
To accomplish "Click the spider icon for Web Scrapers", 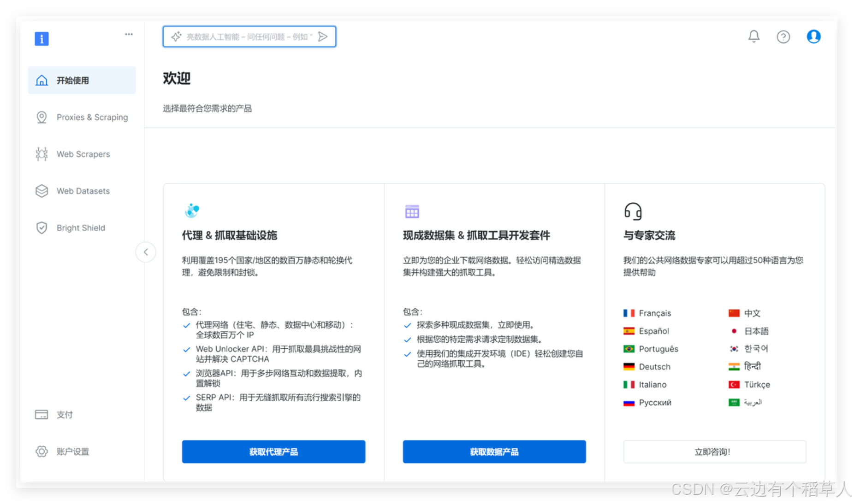I will pyautogui.click(x=42, y=154).
